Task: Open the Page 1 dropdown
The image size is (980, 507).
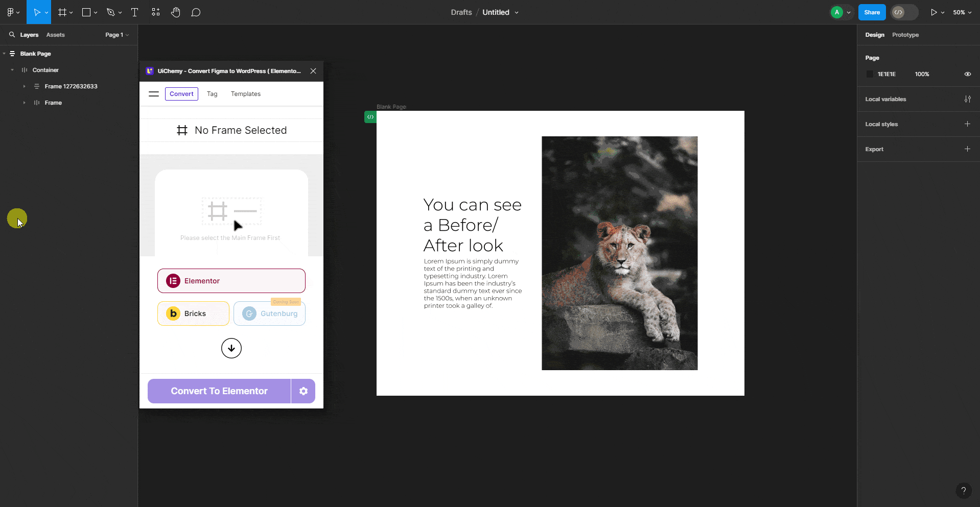Action: [x=116, y=35]
